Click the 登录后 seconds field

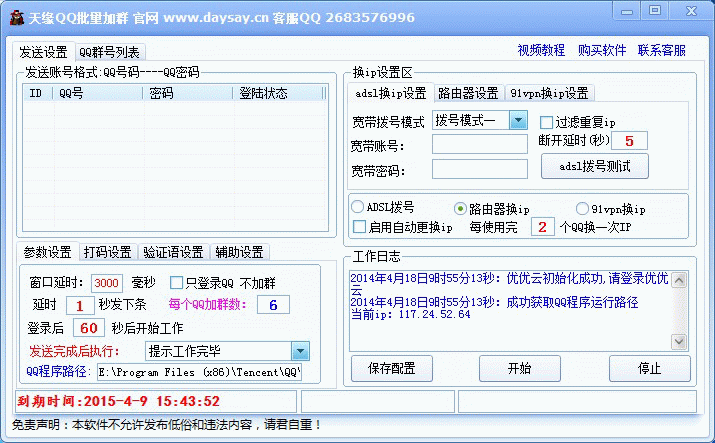[88, 328]
